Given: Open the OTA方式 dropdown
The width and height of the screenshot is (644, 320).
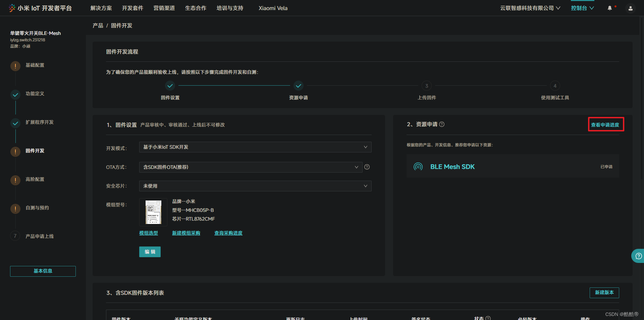Looking at the screenshot, I should (251, 167).
